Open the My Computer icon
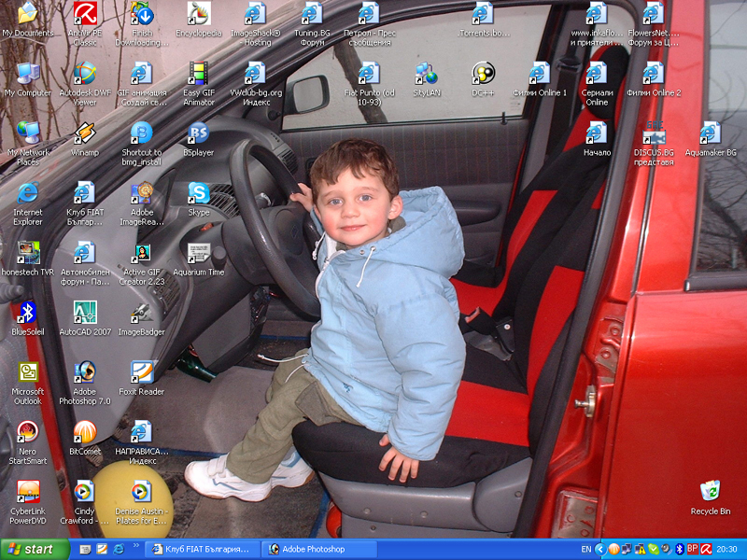 tap(28, 73)
